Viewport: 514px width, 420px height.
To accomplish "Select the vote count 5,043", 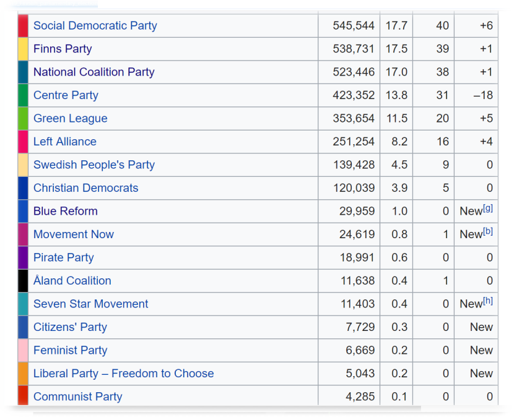I will pos(360,374).
